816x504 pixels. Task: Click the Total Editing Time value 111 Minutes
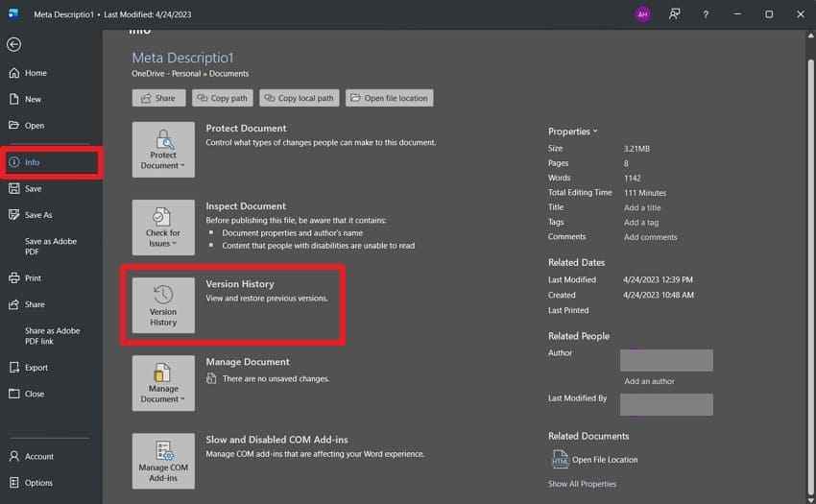pyautogui.click(x=645, y=193)
